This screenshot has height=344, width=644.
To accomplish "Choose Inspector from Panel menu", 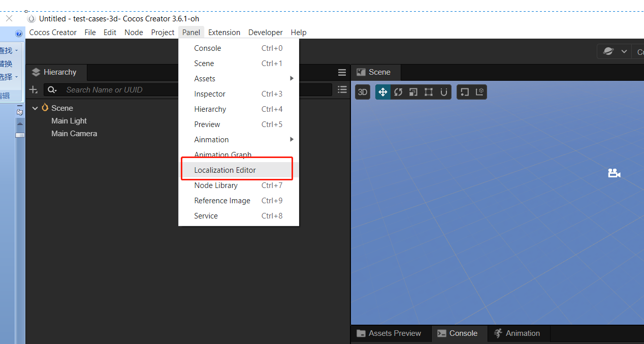I will point(239,94).
